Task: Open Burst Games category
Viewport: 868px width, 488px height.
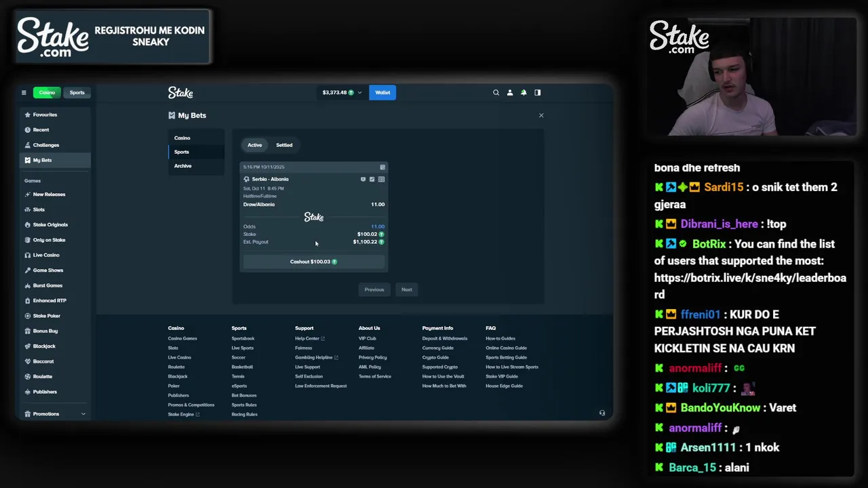Action: point(55,285)
